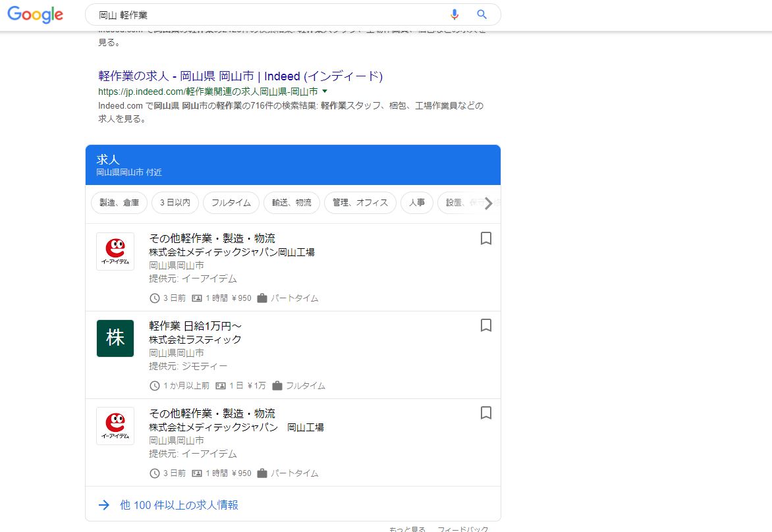Screen dimensions: 772x532
Task: Select the 3日以内 filter chip
Action: (x=175, y=203)
